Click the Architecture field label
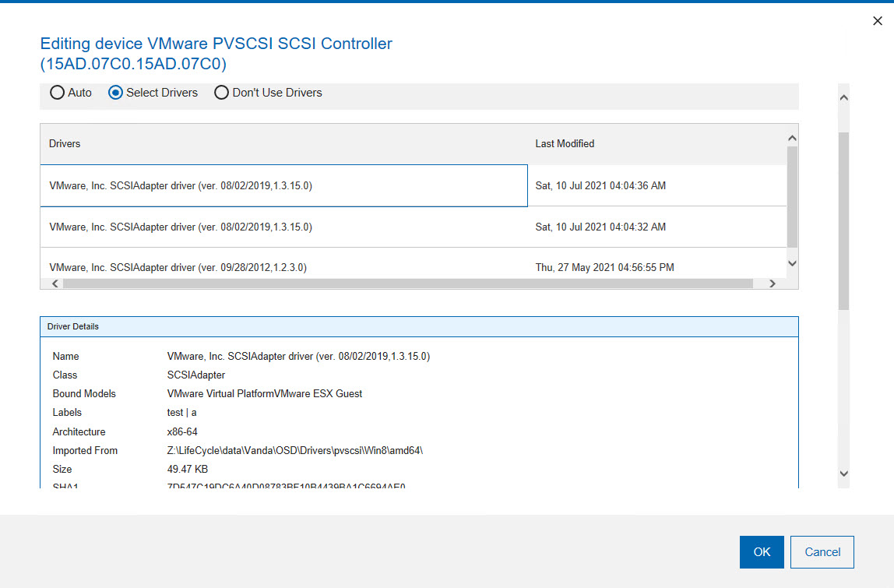This screenshot has height=588, width=894. coord(79,431)
